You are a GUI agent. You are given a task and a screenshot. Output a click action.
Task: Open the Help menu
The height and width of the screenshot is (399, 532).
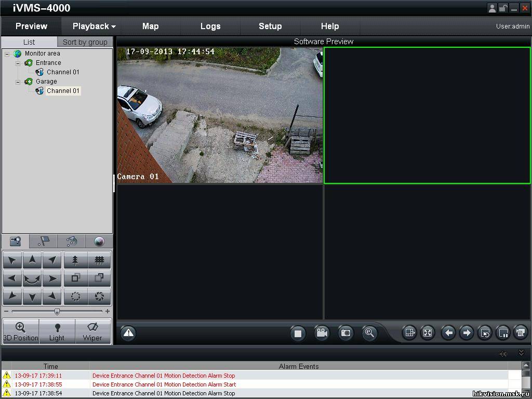pos(330,26)
